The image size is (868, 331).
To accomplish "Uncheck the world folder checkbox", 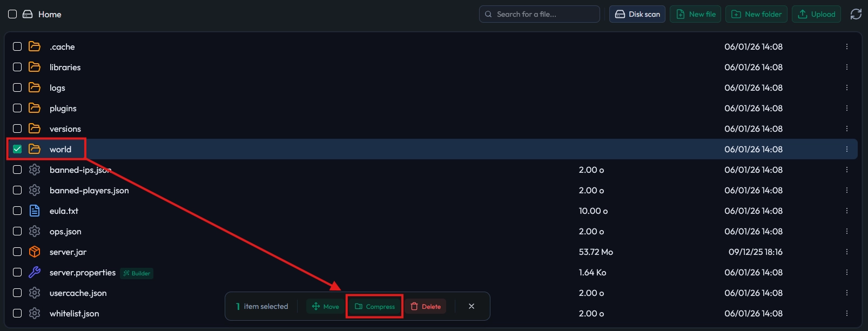I will (x=17, y=149).
